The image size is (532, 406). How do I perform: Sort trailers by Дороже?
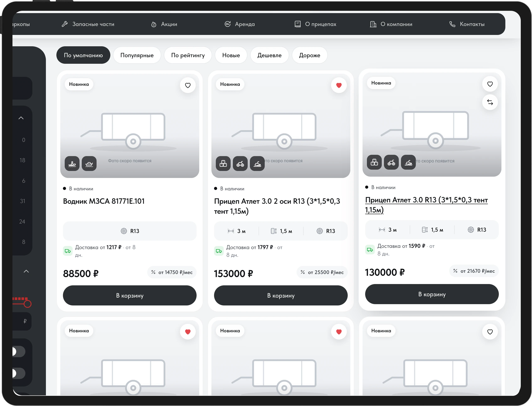point(309,55)
